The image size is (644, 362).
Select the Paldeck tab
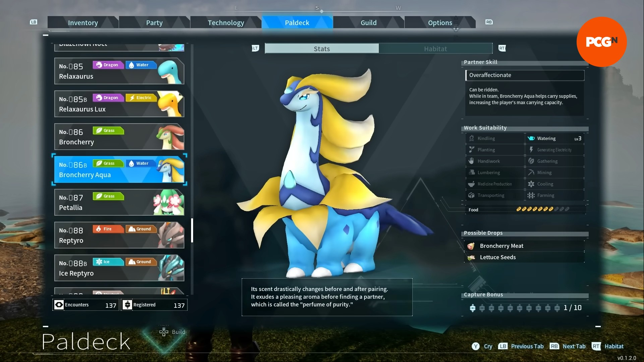pyautogui.click(x=297, y=22)
